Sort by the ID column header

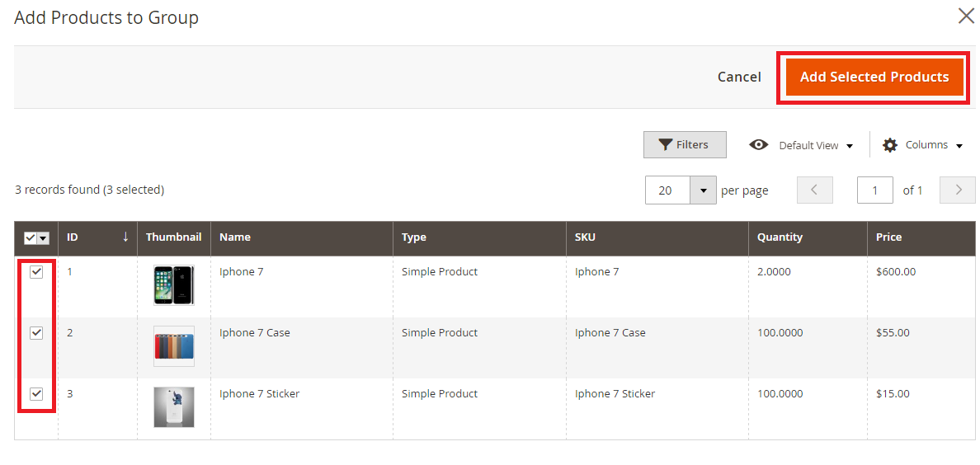[97, 237]
